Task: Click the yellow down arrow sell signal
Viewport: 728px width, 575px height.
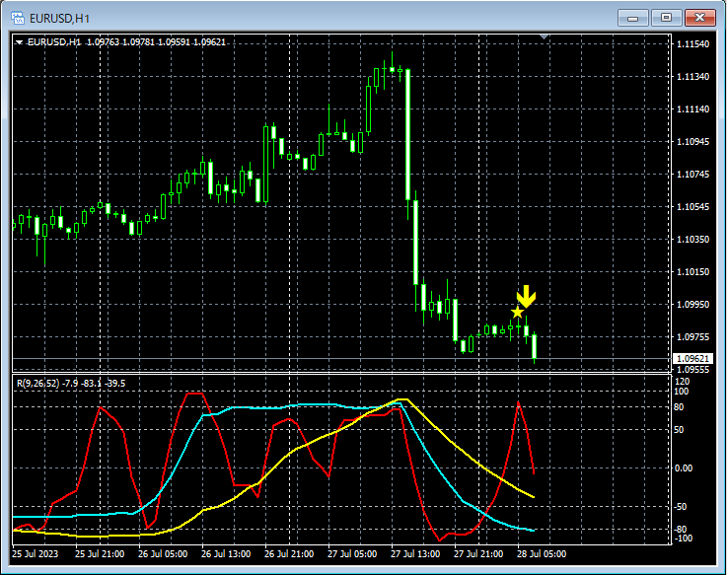Action: (x=526, y=296)
